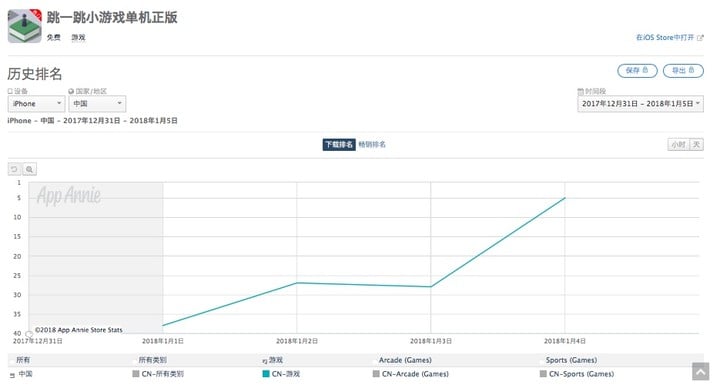720x388 pixels.
Task: Click the app icon thumbnail
Action: (x=24, y=26)
